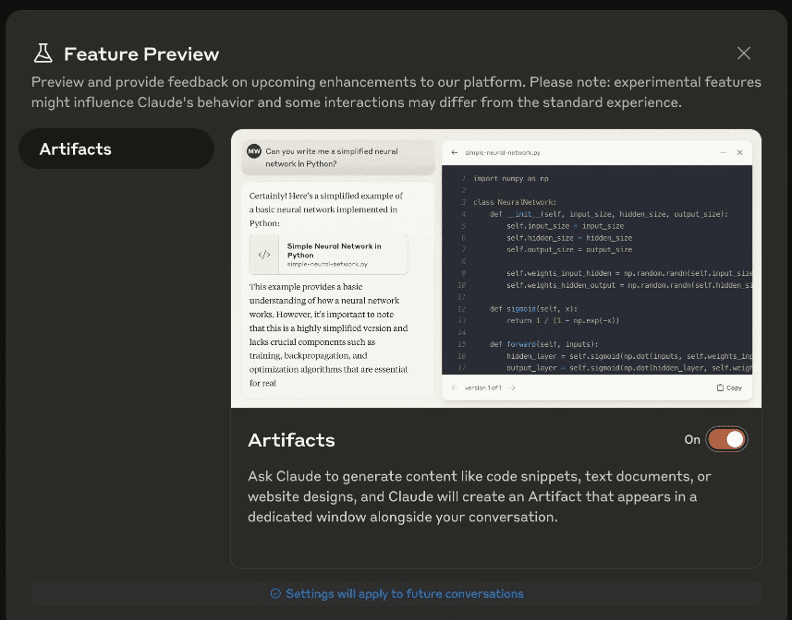Image resolution: width=792 pixels, height=620 pixels.
Task: Click the 'Feature Preview' title
Action: [141, 54]
